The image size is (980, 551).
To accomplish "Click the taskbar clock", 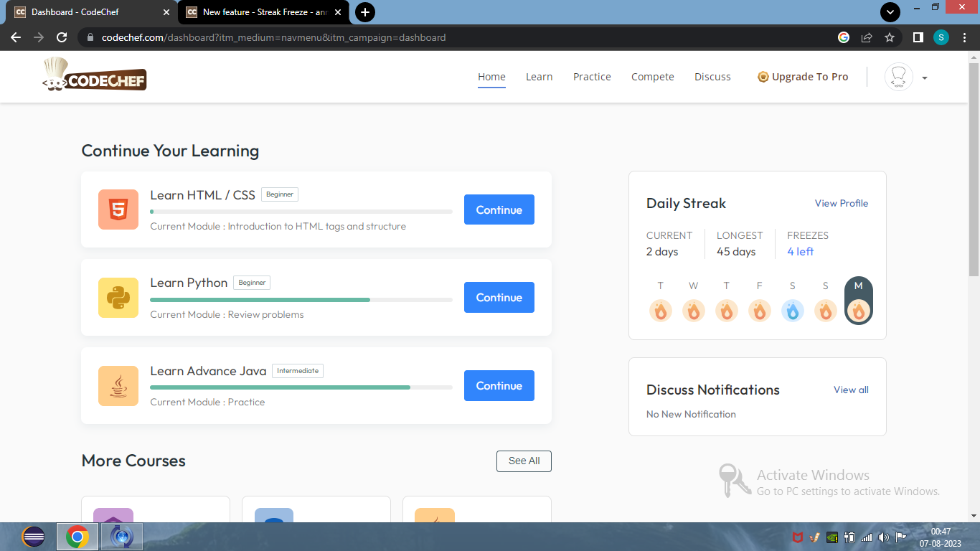I will [x=941, y=537].
